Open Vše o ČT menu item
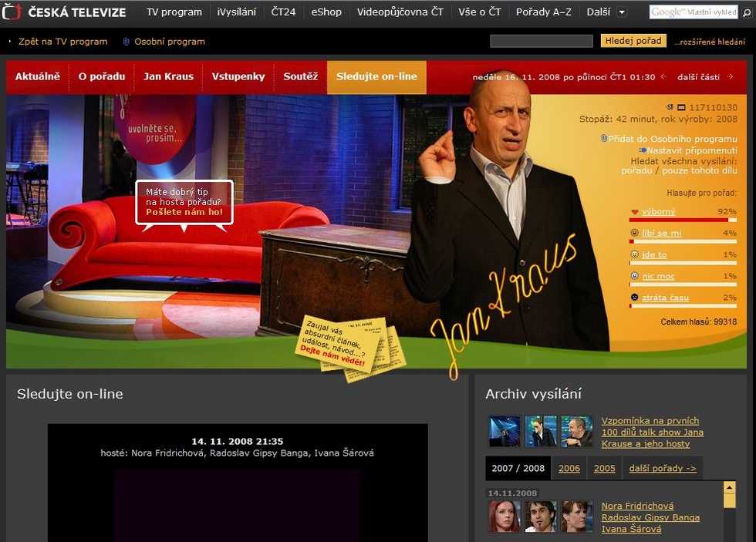The image size is (756, 542). (479, 12)
